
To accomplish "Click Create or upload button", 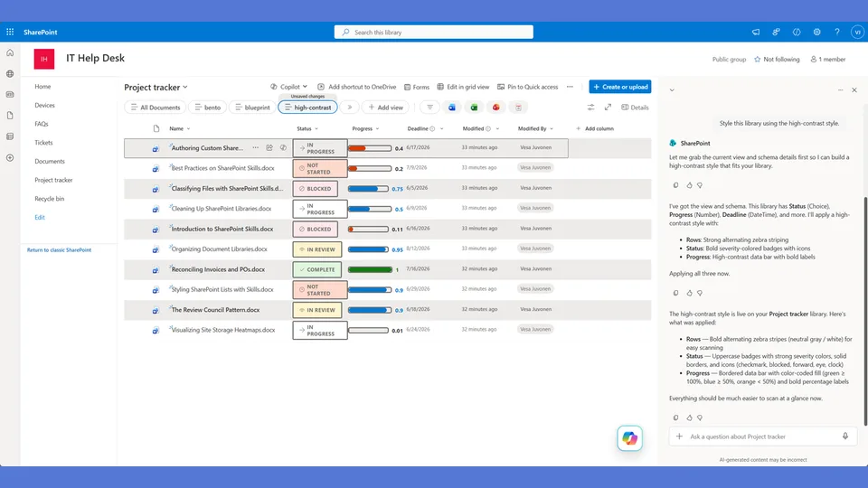I will click(x=620, y=87).
